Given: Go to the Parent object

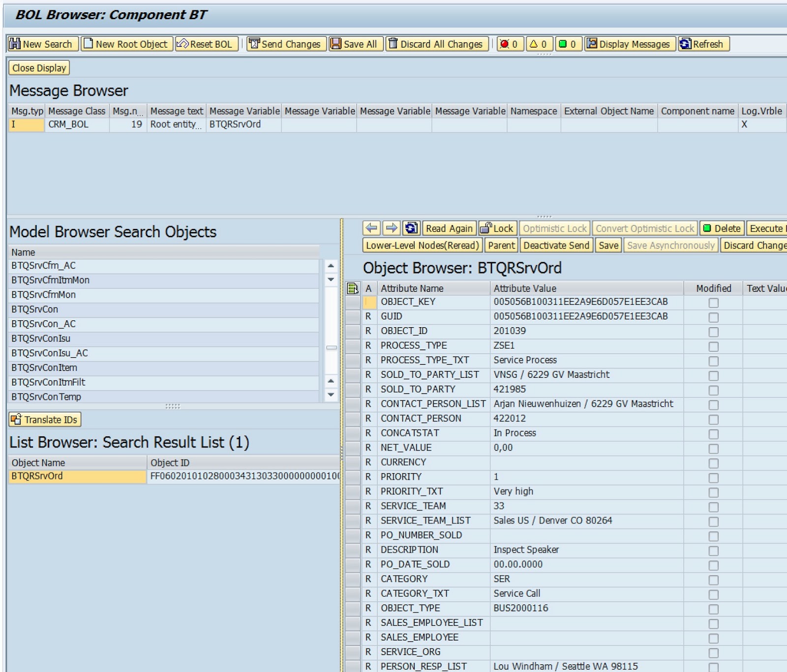Looking at the screenshot, I should 501,245.
